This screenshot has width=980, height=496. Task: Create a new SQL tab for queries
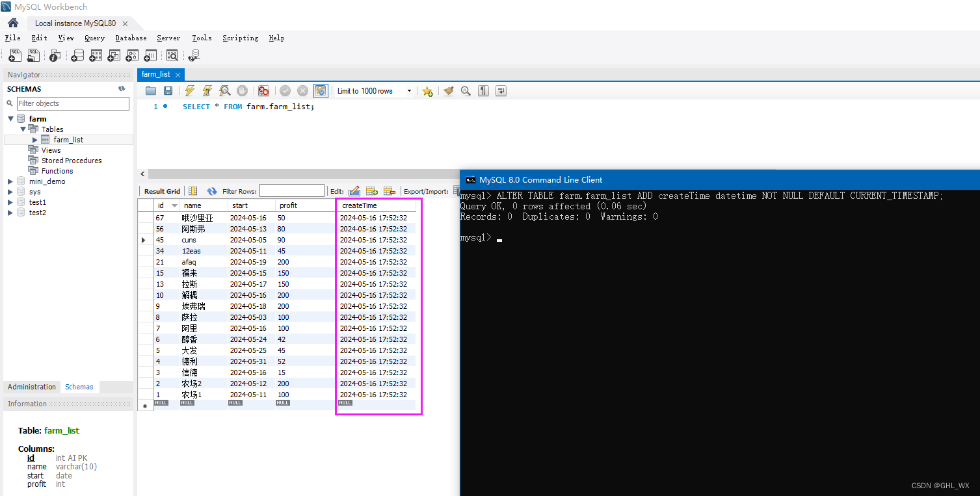14,56
